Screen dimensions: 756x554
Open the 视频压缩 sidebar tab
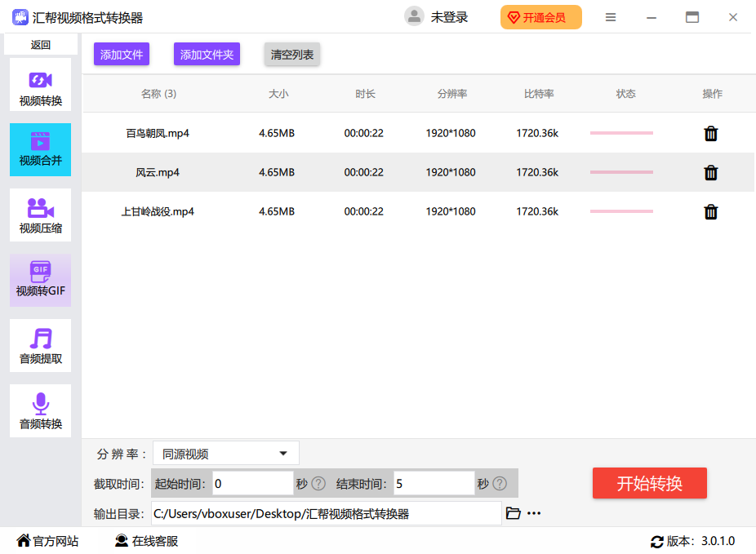tap(41, 215)
